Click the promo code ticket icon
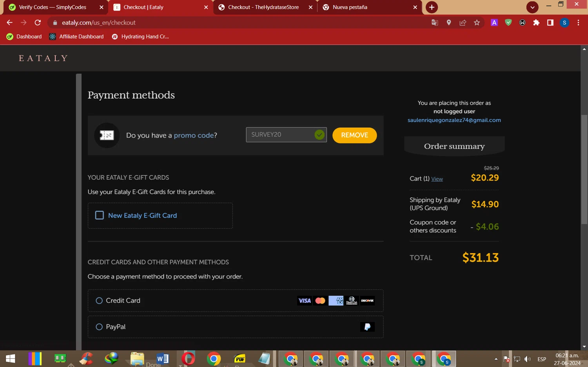This screenshot has width=588, height=367. pyautogui.click(x=107, y=135)
